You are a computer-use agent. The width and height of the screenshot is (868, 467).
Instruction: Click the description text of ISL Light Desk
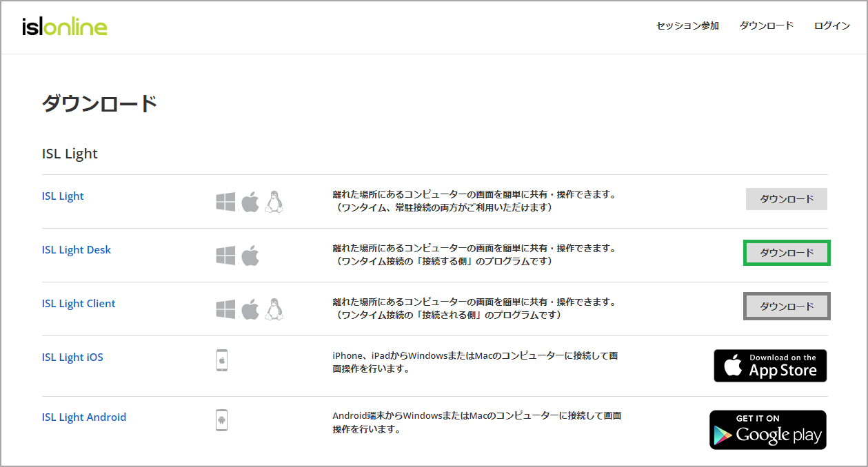(x=474, y=255)
